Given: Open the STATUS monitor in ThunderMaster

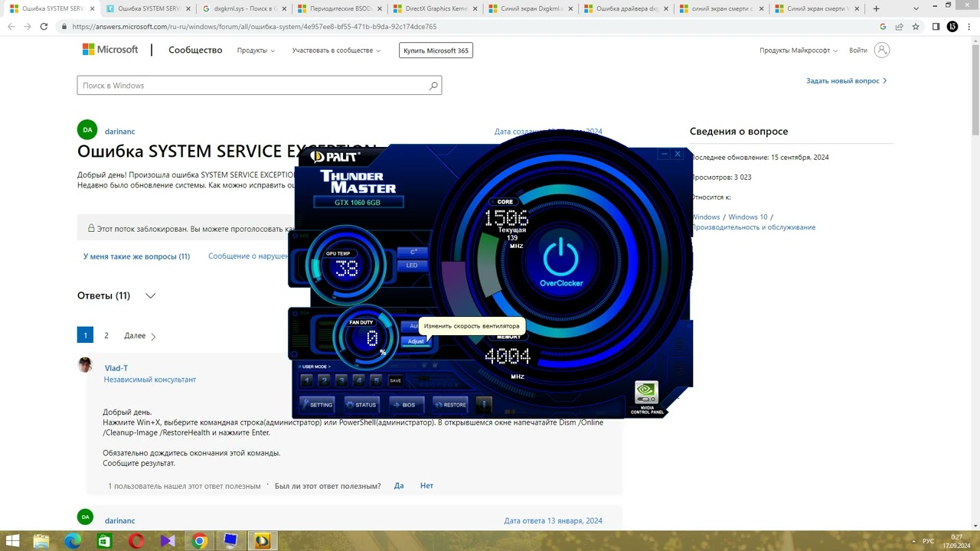Looking at the screenshot, I should [x=361, y=404].
